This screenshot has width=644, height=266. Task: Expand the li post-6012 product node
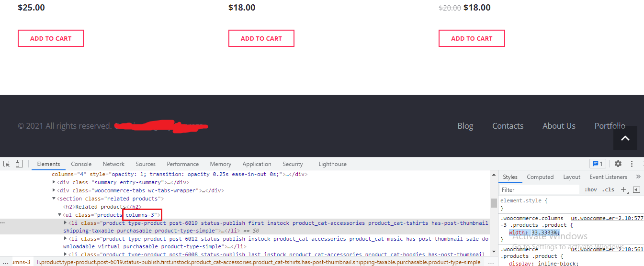coord(65,239)
